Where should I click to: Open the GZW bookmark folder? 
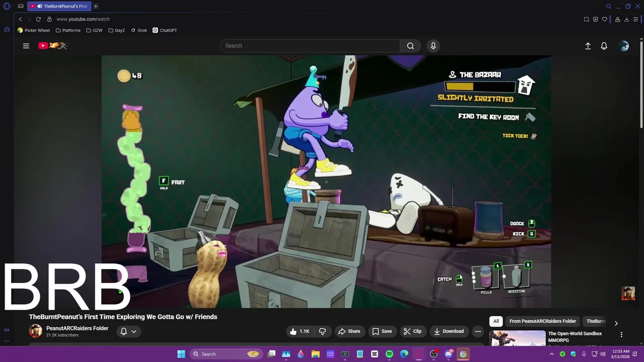[94, 30]
